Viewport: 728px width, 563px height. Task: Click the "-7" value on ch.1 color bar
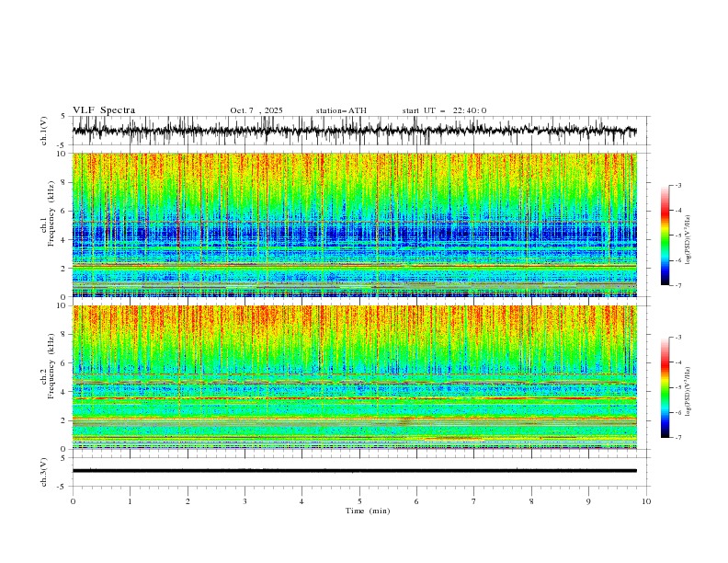[677, 286]
